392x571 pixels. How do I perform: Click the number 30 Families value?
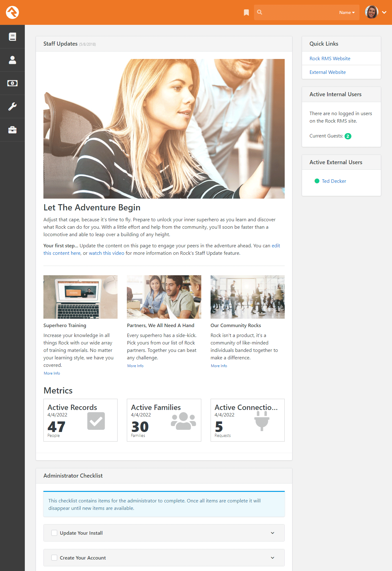click(140, 427)
